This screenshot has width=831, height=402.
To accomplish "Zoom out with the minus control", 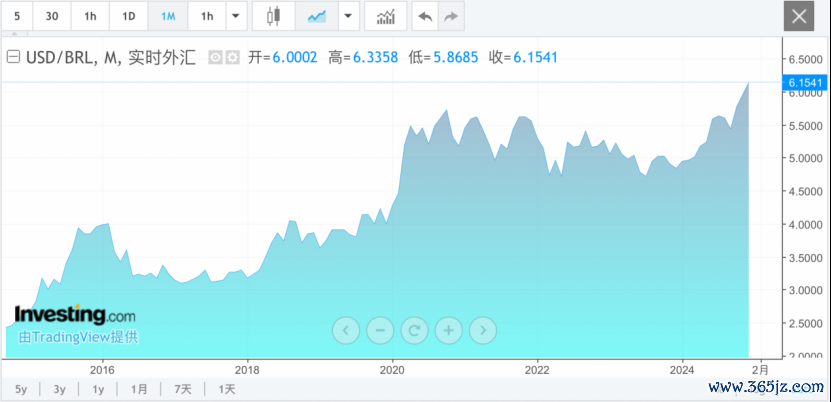I will point(380,330).
